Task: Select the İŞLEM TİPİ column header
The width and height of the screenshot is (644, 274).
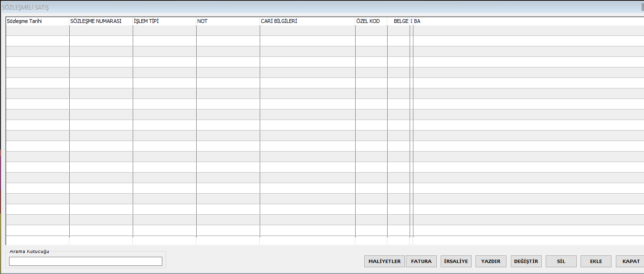Action: coord(164,21)
